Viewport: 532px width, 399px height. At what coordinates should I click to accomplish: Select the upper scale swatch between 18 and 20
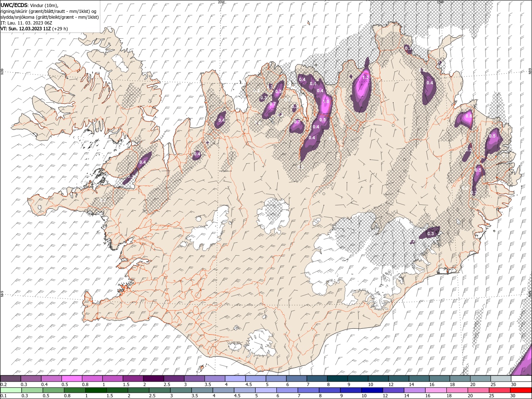(460, 379)
